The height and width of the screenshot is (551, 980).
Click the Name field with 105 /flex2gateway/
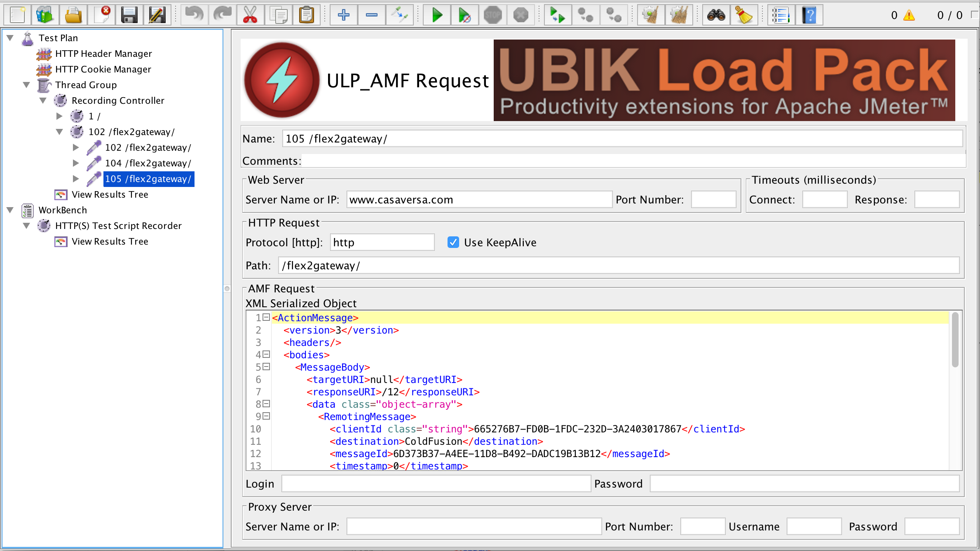pyautogui.click(x=622, y=139)
